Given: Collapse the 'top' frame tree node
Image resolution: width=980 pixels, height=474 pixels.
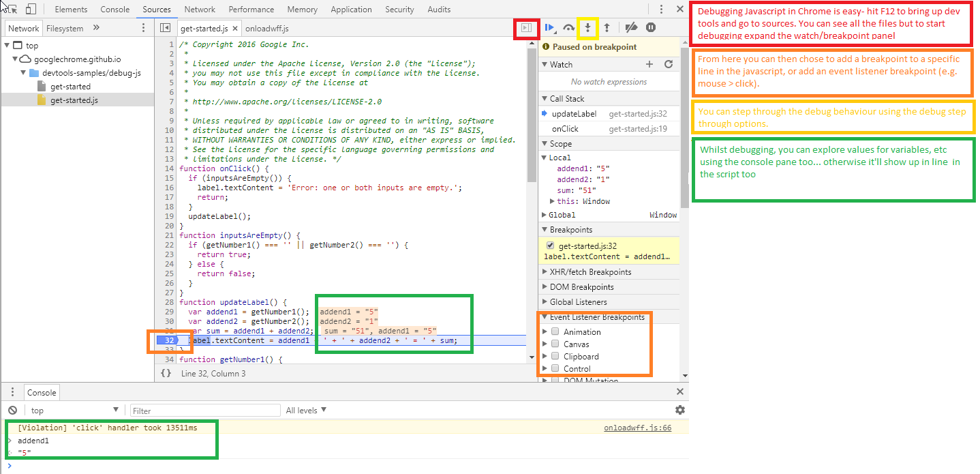Looking at the screenshot, I should click(x=7, y=46).
